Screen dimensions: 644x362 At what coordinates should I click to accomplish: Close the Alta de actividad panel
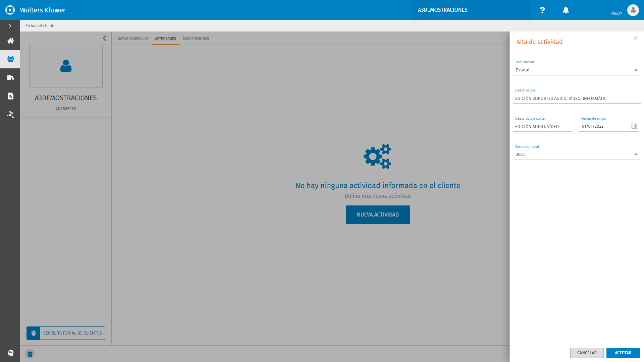[x=636, y=38]
